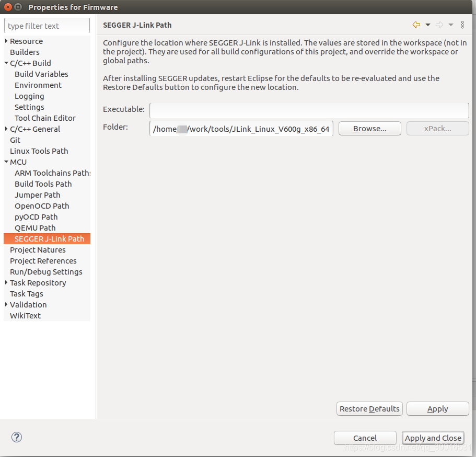Collapse the MCU tree node
Viewport: 476px width, 457px height.
click(6, 162)
